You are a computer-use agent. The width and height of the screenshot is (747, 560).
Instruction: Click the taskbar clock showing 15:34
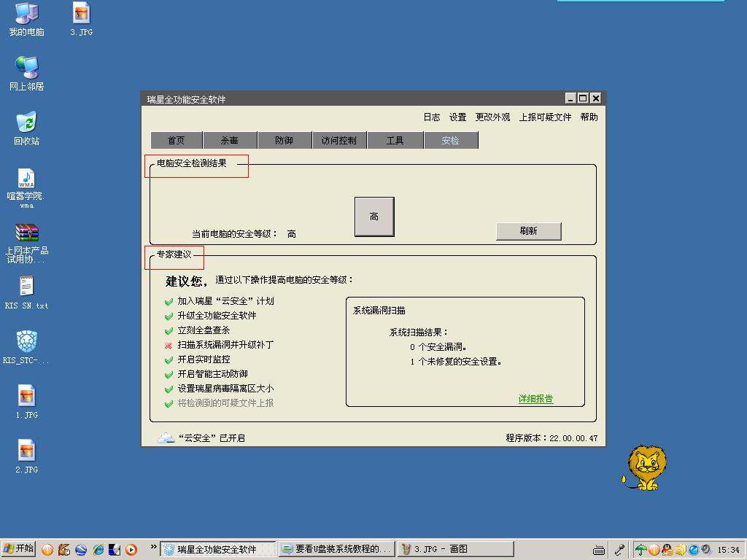tap(729, 550)
